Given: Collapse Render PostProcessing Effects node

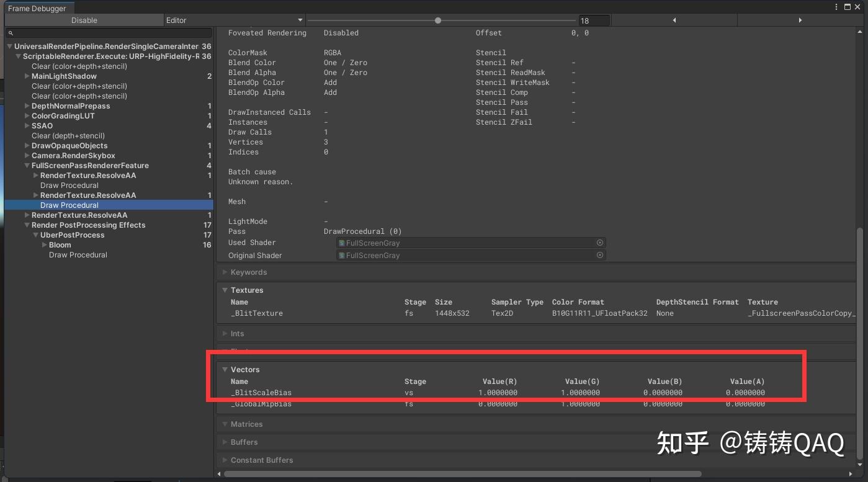Looking at the screenshot, I should coord(27,225).
